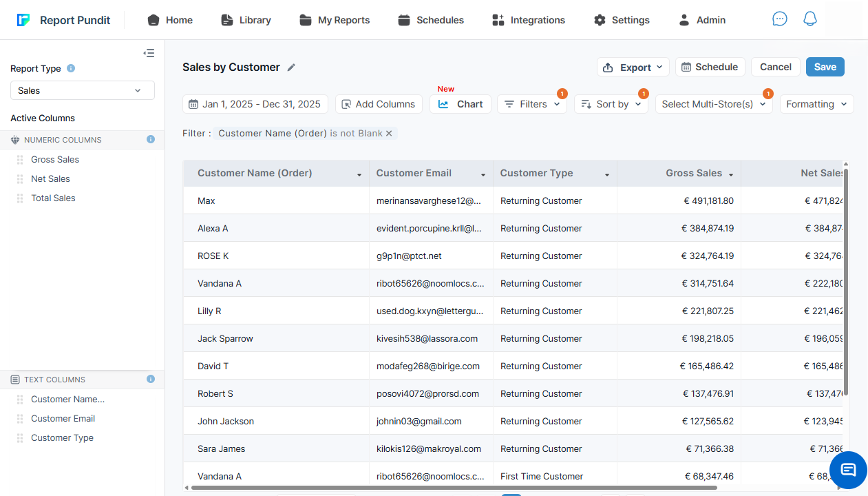Image resolution: width=868 pixels, height=496 pixels.
Task: Click the Jack Sparrow customer cell
Action: point(276,338)
